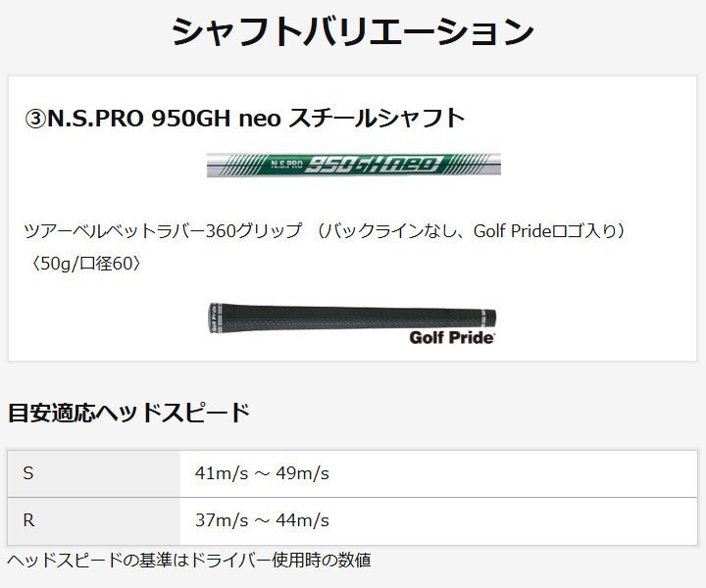Click the 37m/s ～ 44m/s speed cell

(262, 520)
